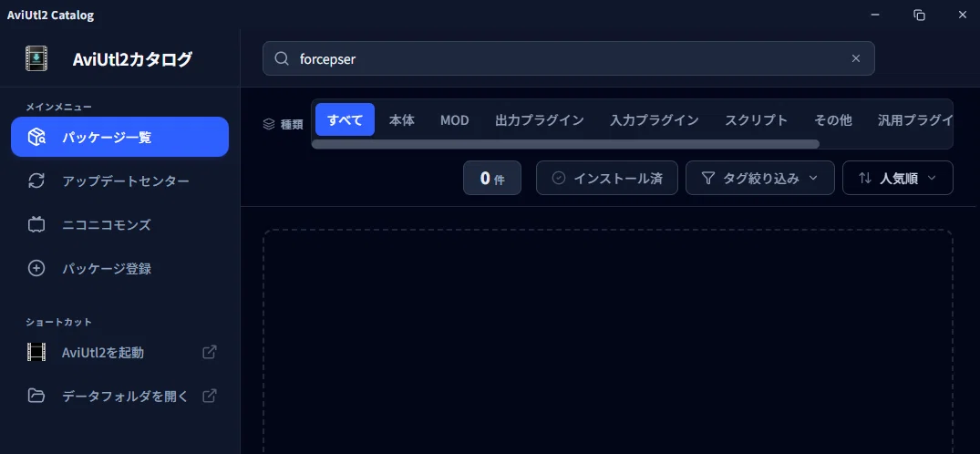Image resolution: width=980 pixels, height=454 pixels.
Task: Toggle the インストール済 filter
Action: (607, 178)
